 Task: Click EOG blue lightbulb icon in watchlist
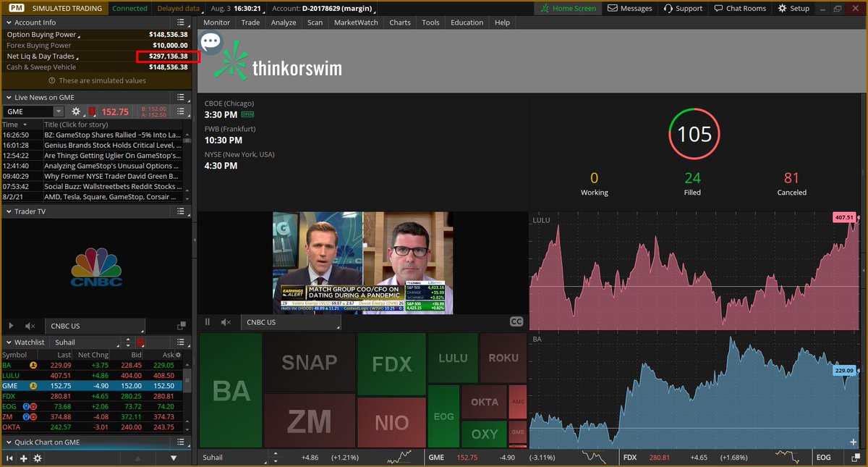coord(25,407)
